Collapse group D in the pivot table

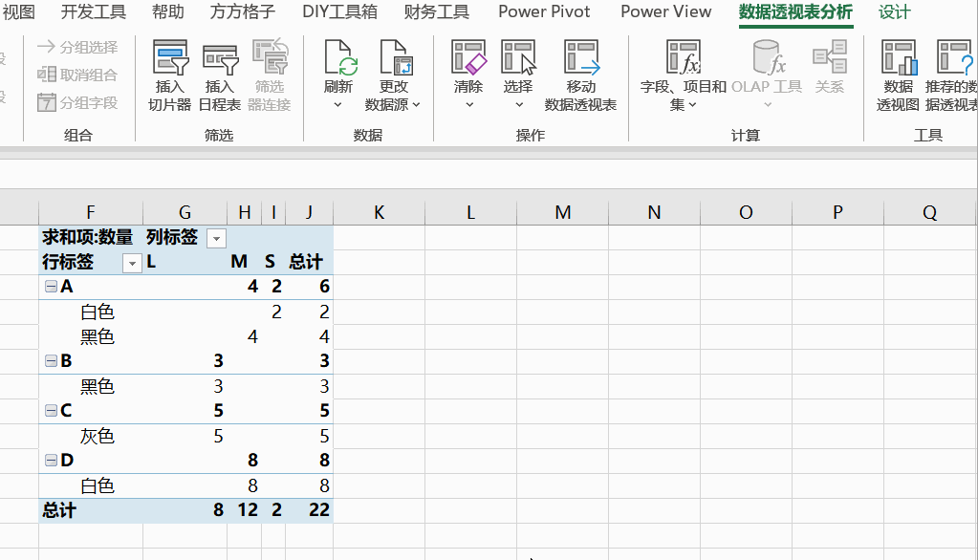[x=49, y=460]
